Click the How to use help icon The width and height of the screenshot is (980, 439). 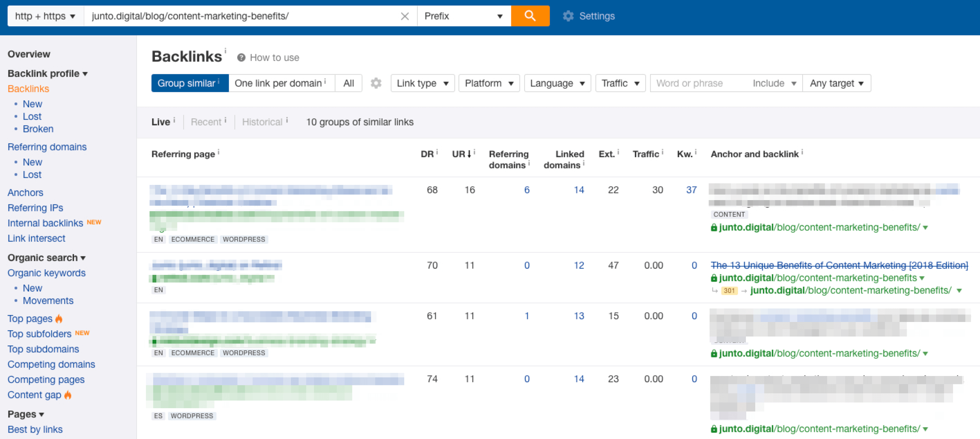241,57
